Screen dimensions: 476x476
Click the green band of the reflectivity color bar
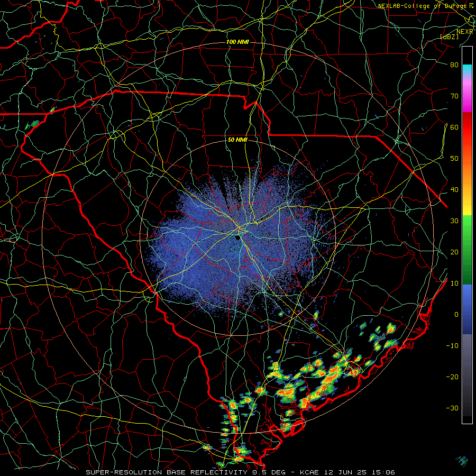tap(467, 250)
